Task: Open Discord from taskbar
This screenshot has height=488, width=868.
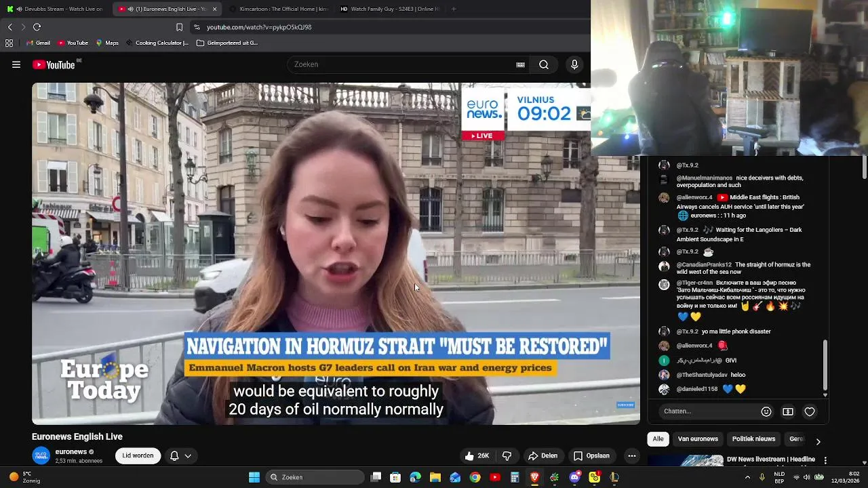Action: point(575,477)
